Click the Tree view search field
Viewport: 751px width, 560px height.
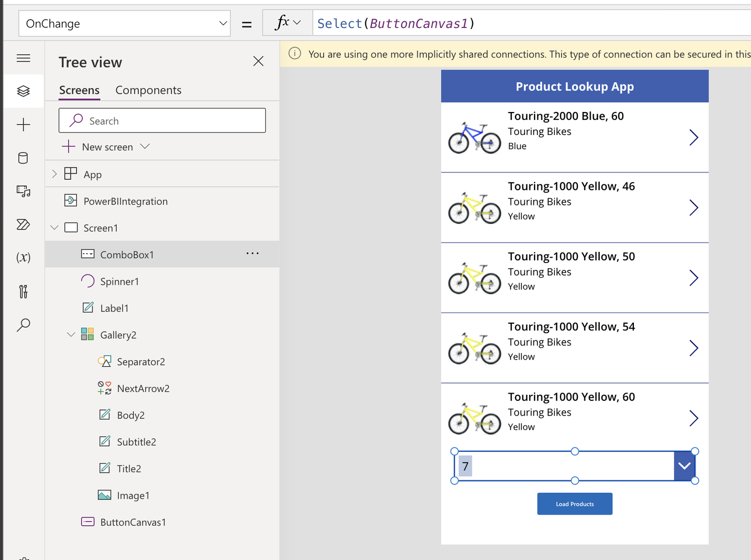168,121
